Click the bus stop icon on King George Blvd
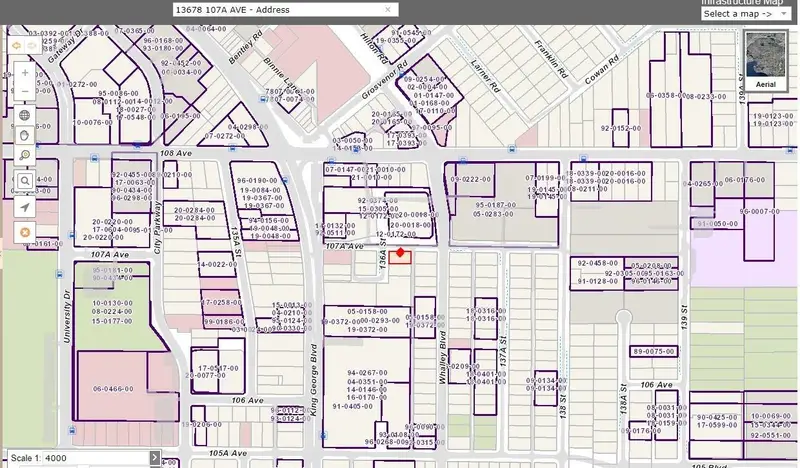This screenshot has height=468, width=800. 324,436
